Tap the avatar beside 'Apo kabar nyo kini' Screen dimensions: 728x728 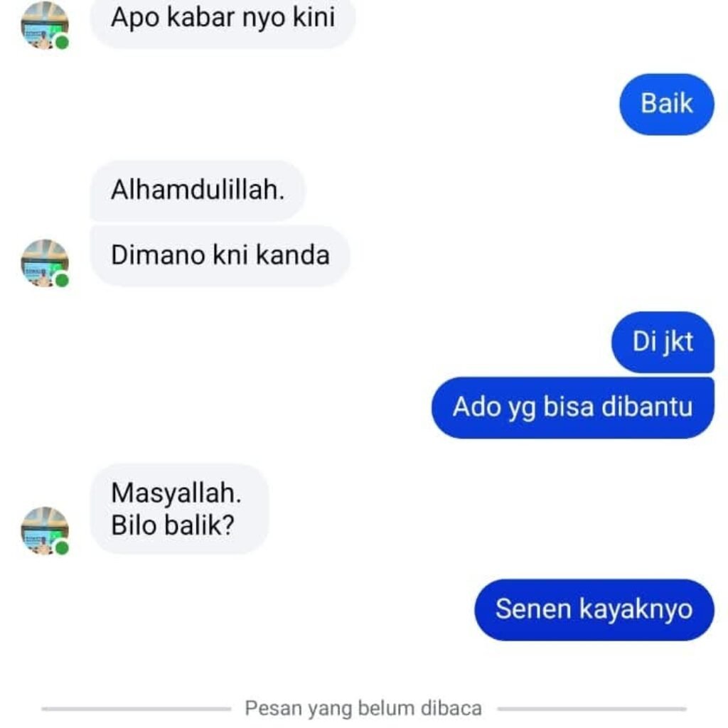click(x=45, y=25)
